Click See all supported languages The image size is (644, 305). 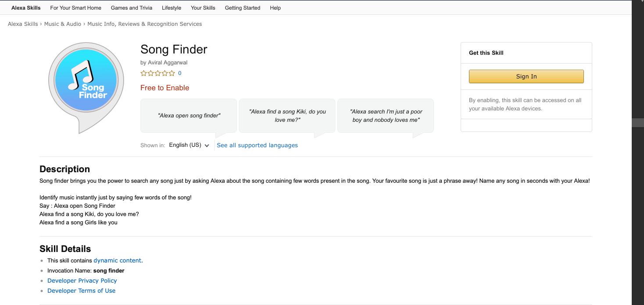[x=257, y=145]
